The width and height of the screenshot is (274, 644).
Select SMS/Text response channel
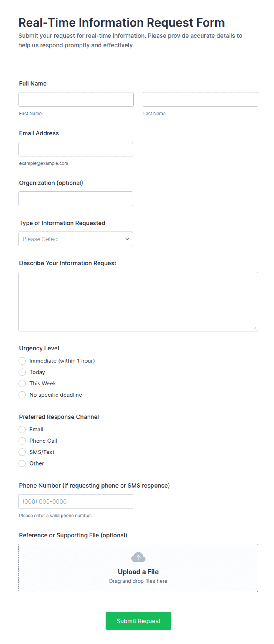click(22, 452)
